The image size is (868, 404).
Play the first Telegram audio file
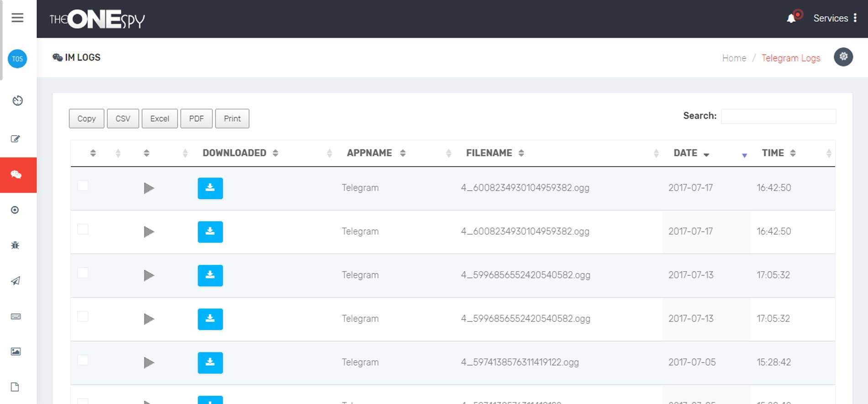[x=148, y=188]
